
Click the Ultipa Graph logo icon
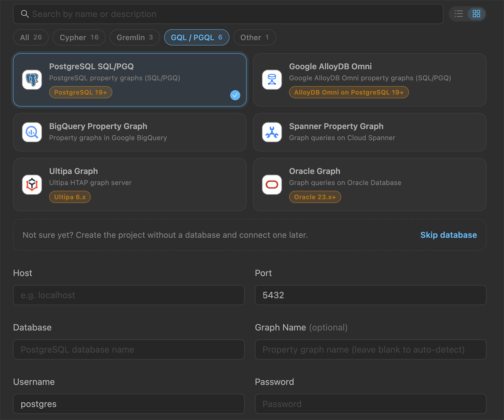(x=32, y=185)
